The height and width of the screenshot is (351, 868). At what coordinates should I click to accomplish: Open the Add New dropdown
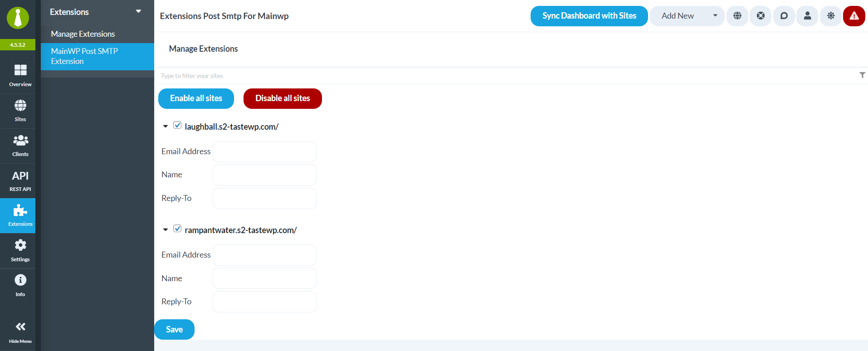(687, 16)
